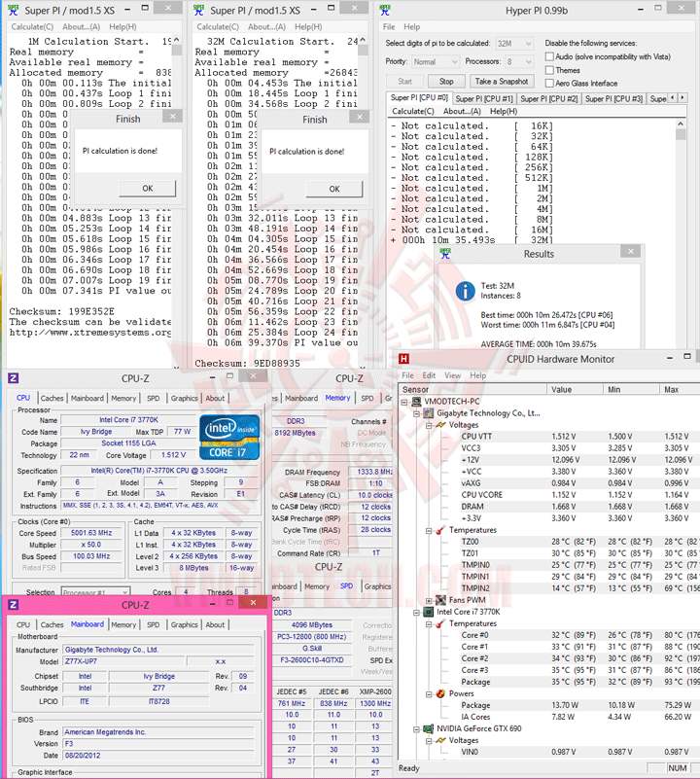The height and width of the screenshot is (779, 700).
Task: Click the Intel Core i7 logo badge
Action: click(229, 438)
